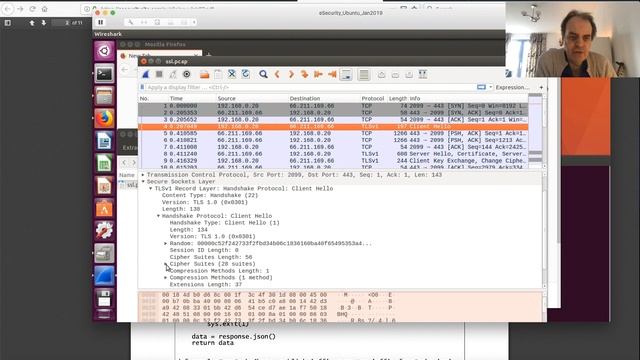Jump to the first packet
The width and height of the screenshot is (640, 360).
point(318,74)
